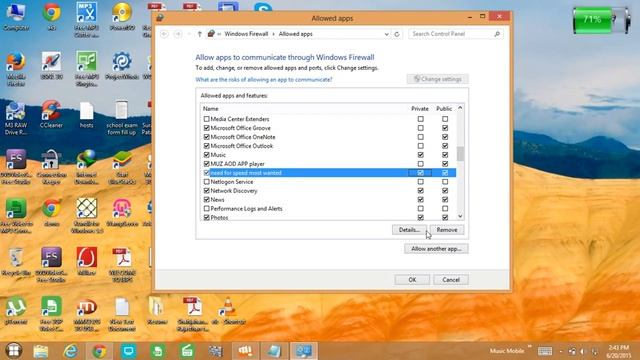This screenshot has width=640, height=360.
Task: Confirm with the OK button
Action: click(412, 280)
